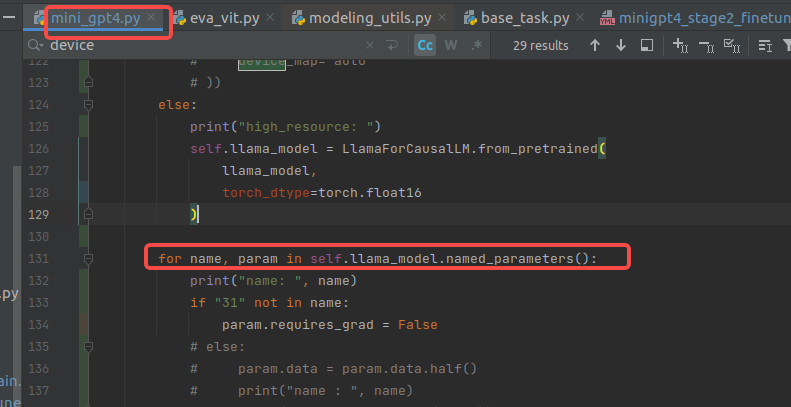Viewport: 791px width, 407px height.
Task: Click torch_dtype=torch.float16 argument
Action: click(x=322, y=192)
